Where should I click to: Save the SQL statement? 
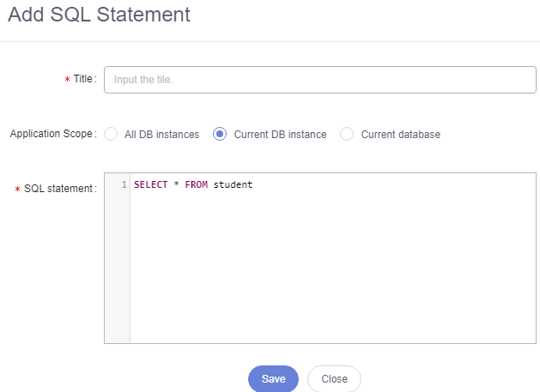click(274, 378)
